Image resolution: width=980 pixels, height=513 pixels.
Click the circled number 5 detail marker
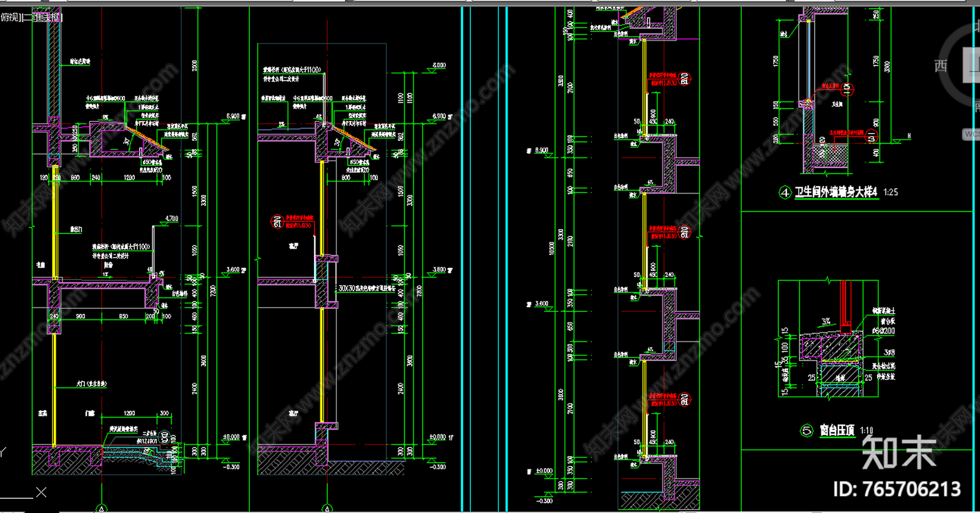[807, 430]
